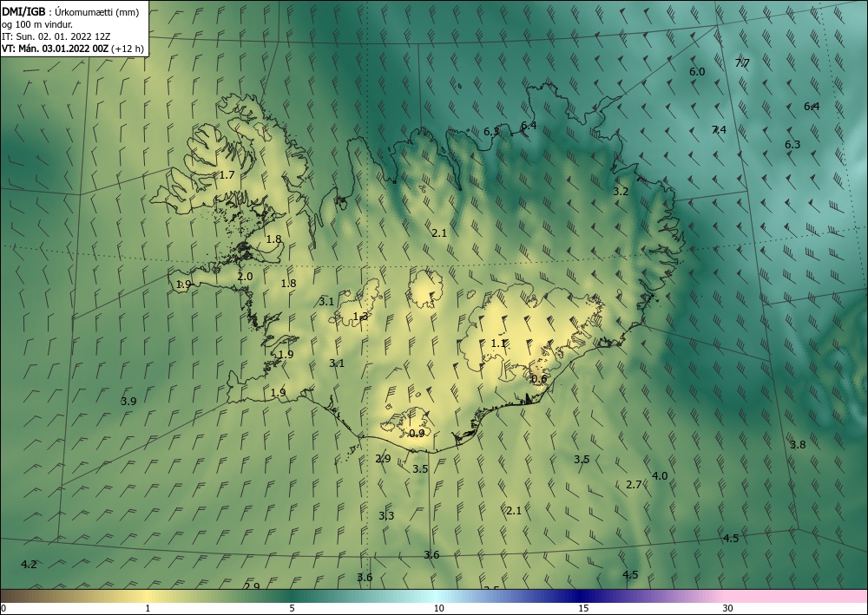Click the 7.4 precipitation value on the map
This screenshot has width=868, height=615.
(x=719, y=130)
